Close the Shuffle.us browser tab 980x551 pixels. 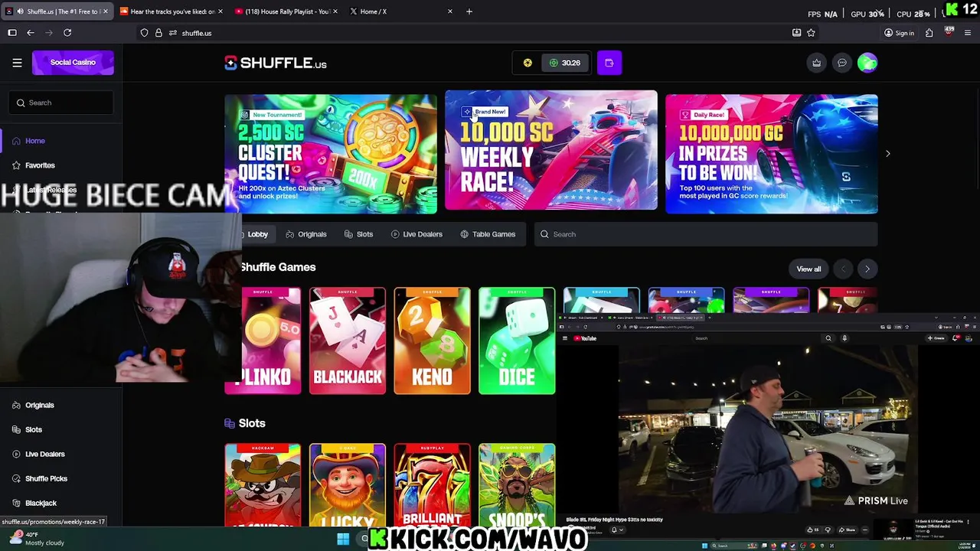click(x=106, y=11)
